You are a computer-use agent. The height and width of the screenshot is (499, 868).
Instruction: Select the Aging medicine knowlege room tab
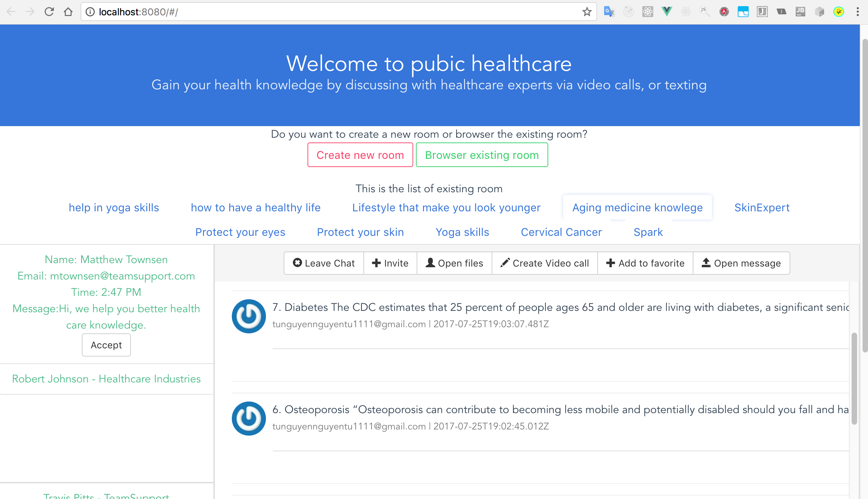click(637, 207)
